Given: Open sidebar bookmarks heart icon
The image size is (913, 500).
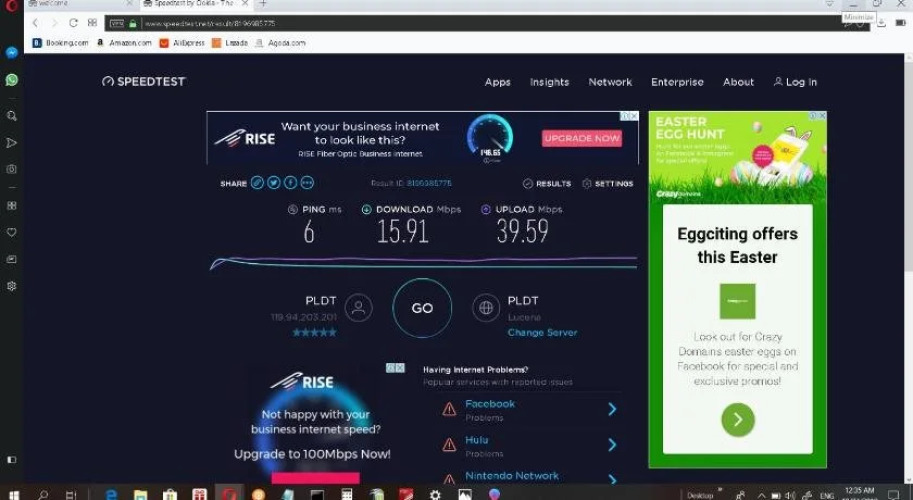Looking at the screenshot, I should click(x=12, y=232).
